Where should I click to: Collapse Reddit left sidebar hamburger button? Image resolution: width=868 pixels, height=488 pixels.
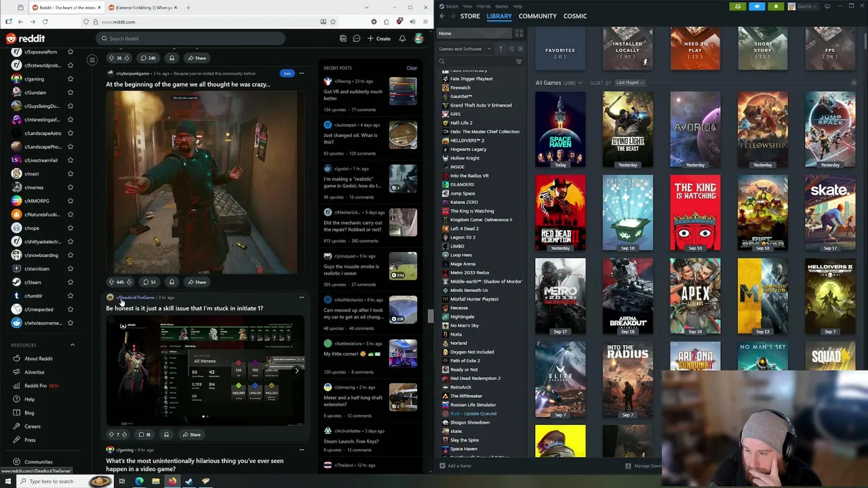point(92,60)
